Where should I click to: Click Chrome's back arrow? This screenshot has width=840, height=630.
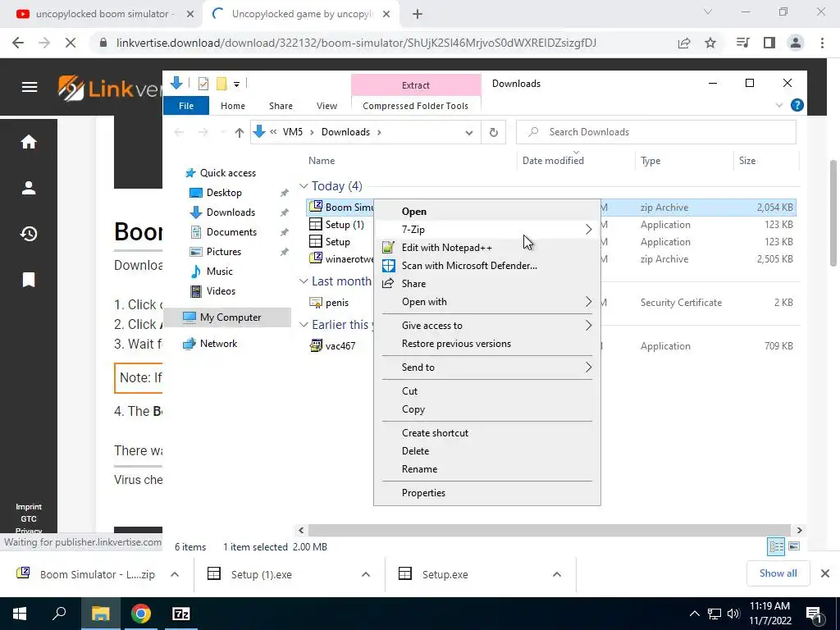[18, 43]
